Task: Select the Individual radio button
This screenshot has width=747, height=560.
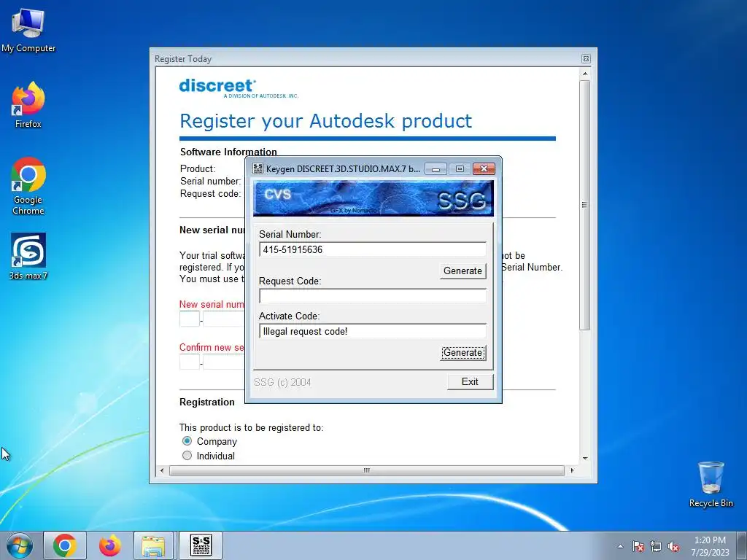Action: tap(187, 455)
